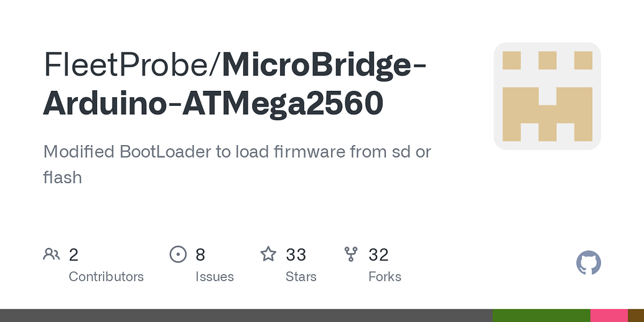Click the pink segment of language bar
The height and width of the screenshot is (322, 644).
click(609, 315)
